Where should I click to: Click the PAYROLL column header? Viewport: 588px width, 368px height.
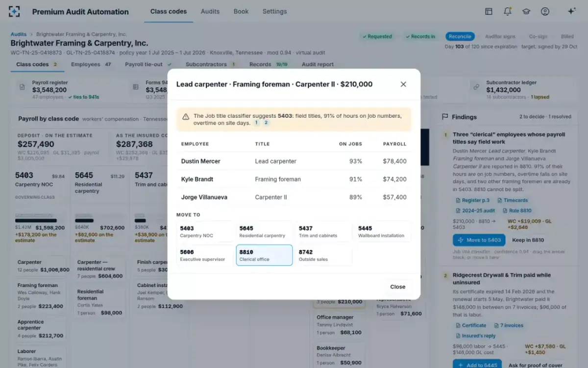point(394,144)
